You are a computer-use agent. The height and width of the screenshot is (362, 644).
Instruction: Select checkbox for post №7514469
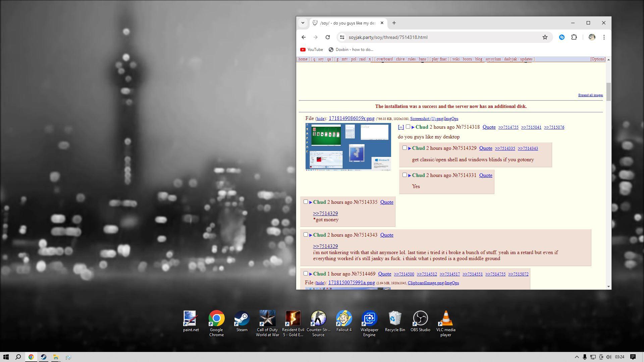pos(306,274)
